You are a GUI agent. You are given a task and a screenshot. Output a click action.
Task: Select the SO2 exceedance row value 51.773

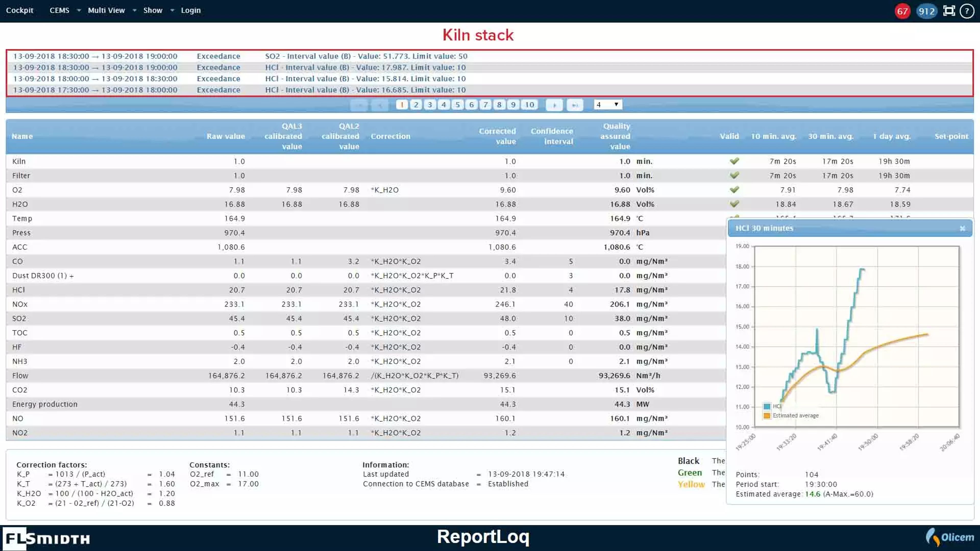(x=490, y=56)
